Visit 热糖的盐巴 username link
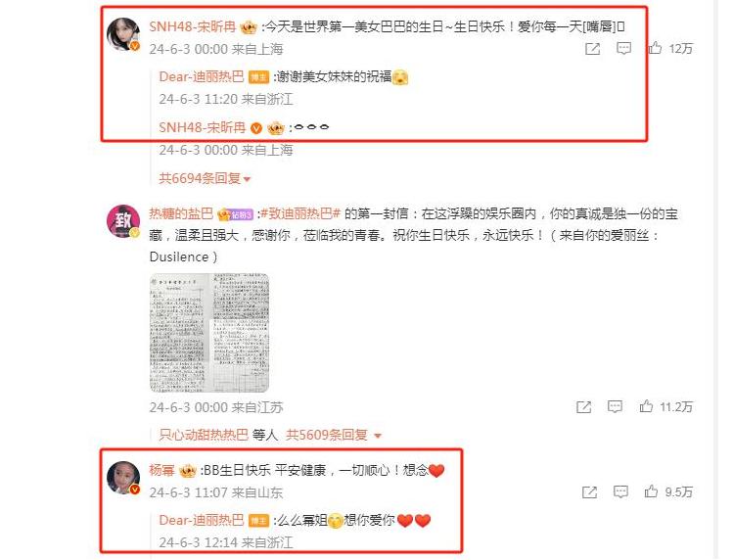This screenshot has width=733, height=560. 181,214
